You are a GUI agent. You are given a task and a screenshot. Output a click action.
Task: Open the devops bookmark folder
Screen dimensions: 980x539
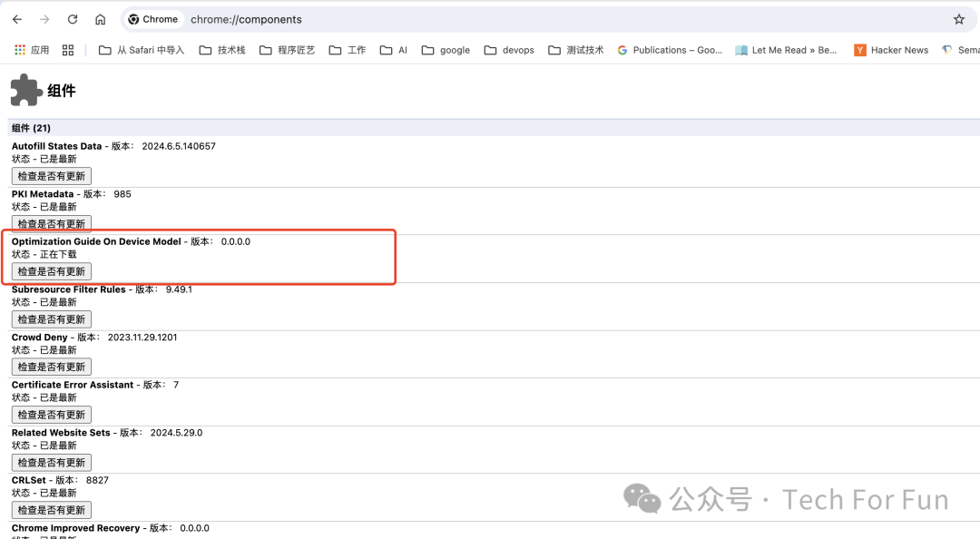(x=509, y=50)
